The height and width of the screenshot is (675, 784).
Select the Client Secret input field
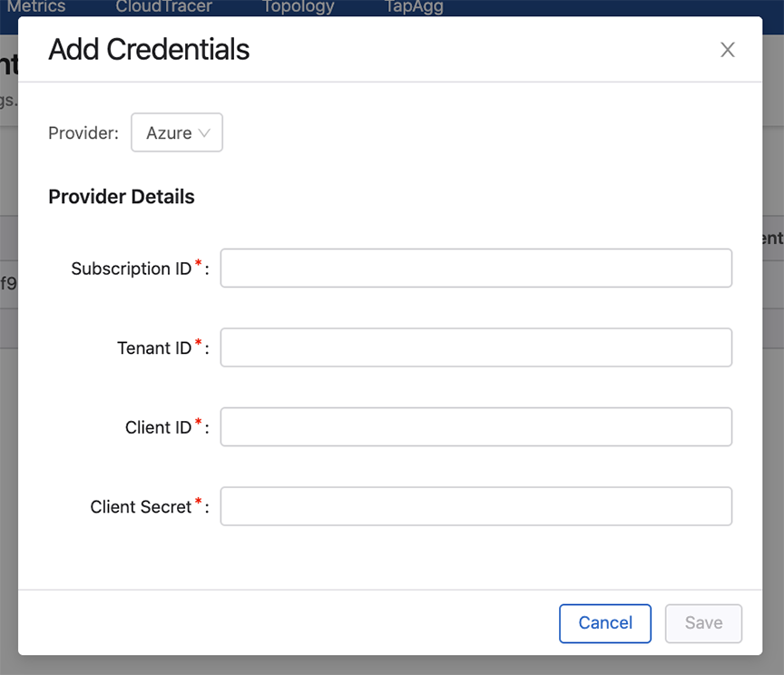click(x=476, y=506)
